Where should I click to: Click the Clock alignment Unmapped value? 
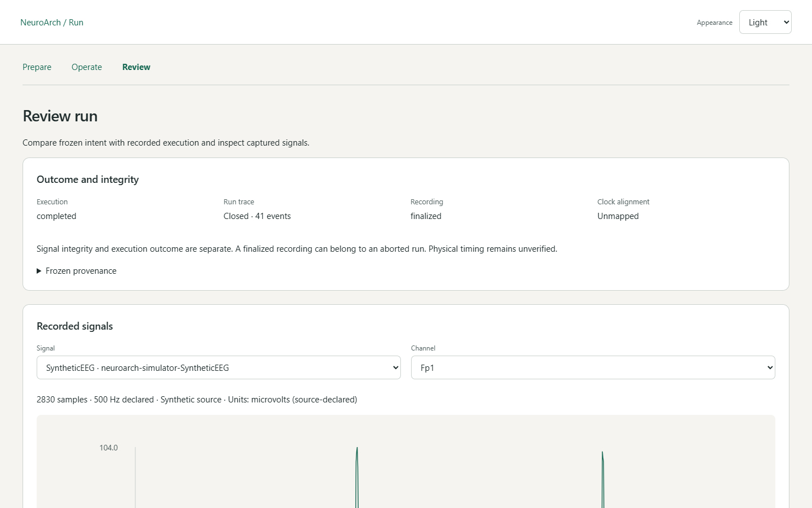(618, 216)
